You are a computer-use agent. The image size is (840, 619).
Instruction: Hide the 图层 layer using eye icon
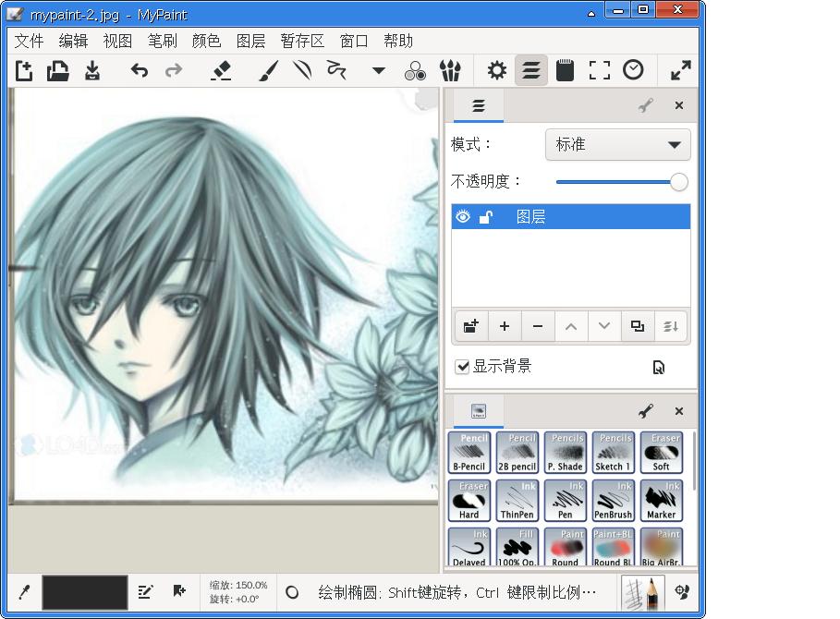(463, 217)
